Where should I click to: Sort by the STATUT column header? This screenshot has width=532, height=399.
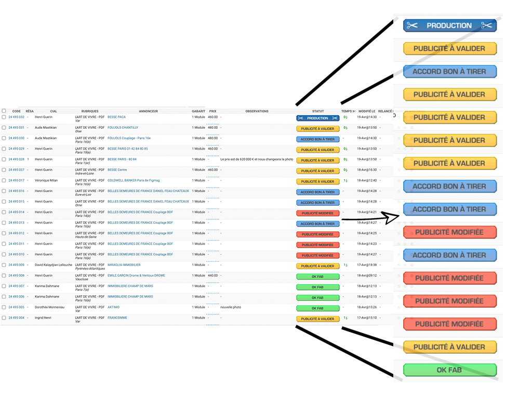point(318,111)
